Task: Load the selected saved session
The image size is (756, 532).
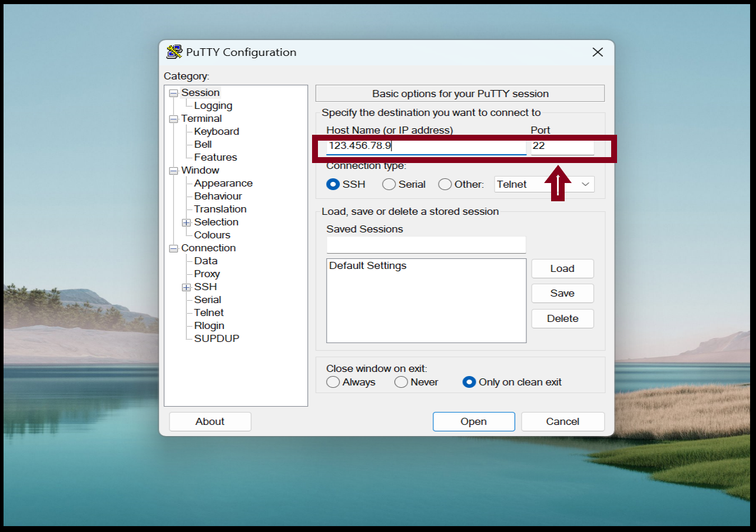Action: coord(562,268)
